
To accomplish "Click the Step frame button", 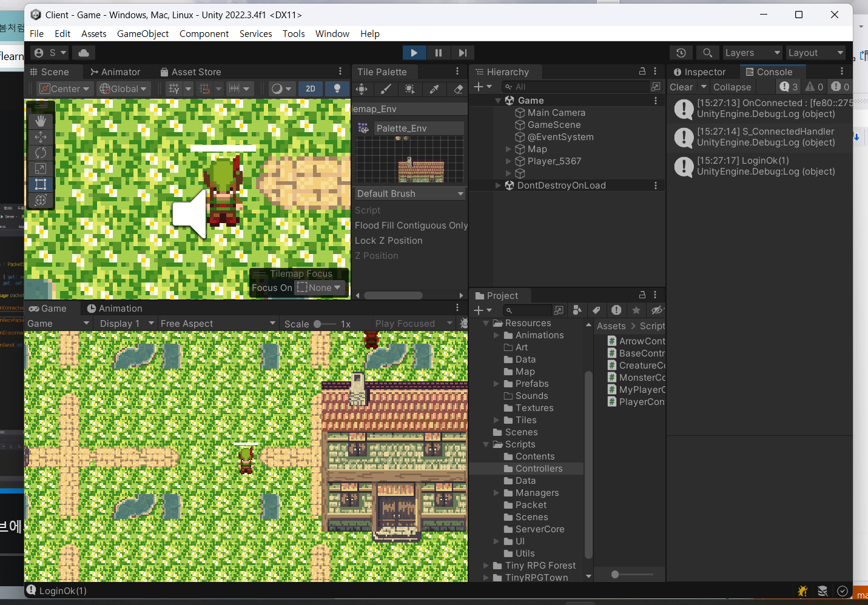I will point(462,53).
